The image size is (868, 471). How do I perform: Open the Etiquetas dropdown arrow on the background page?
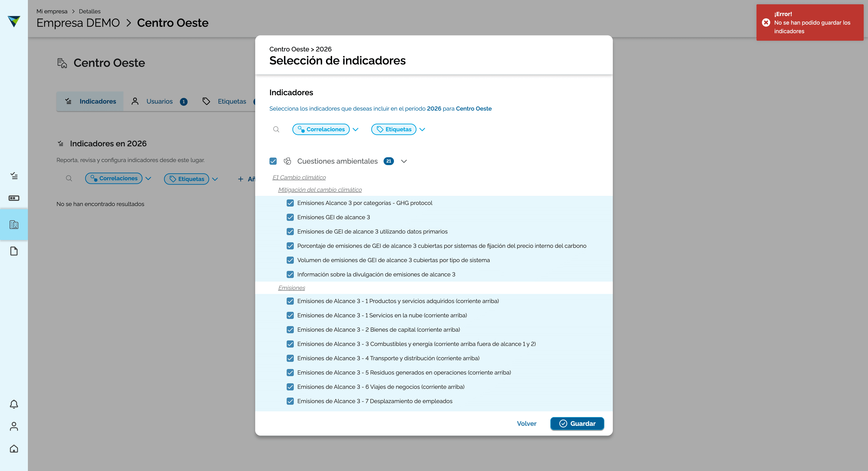click(215, 179)
